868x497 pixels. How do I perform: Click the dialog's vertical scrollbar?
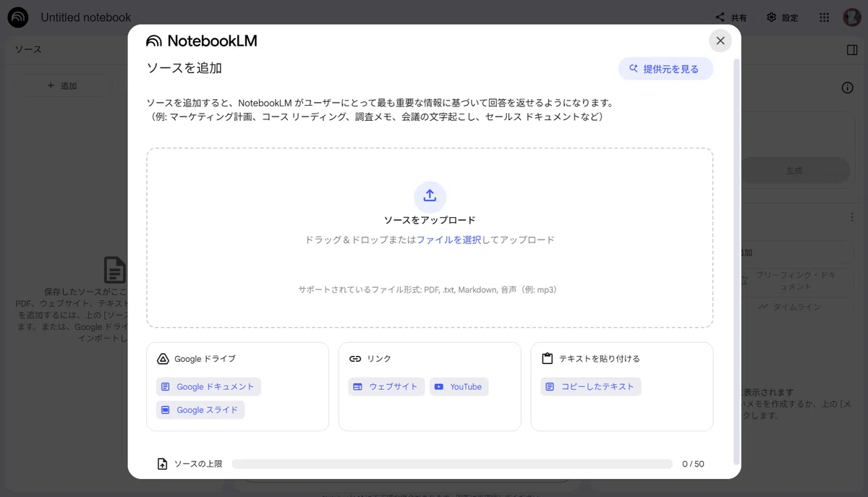[736, 260]
